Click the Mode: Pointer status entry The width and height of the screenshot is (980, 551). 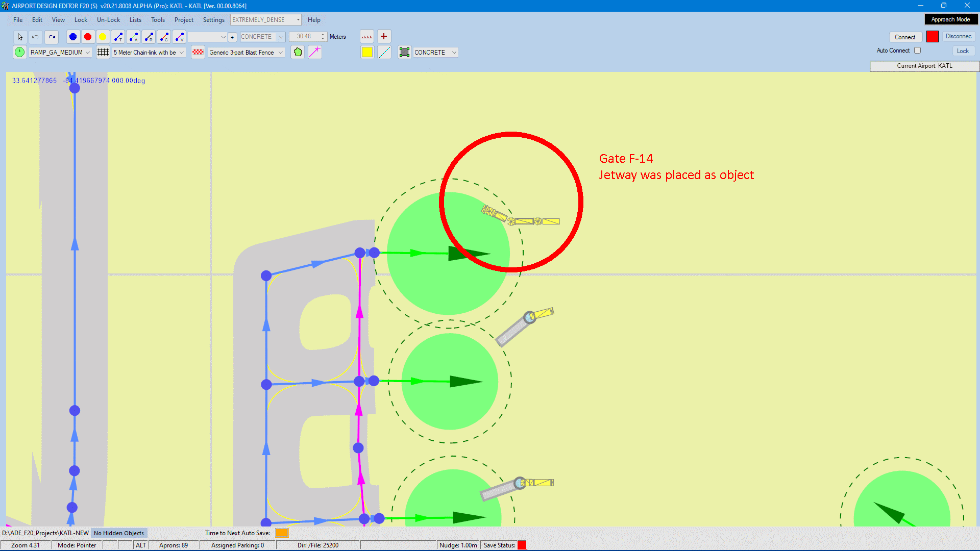click(77, 545)
